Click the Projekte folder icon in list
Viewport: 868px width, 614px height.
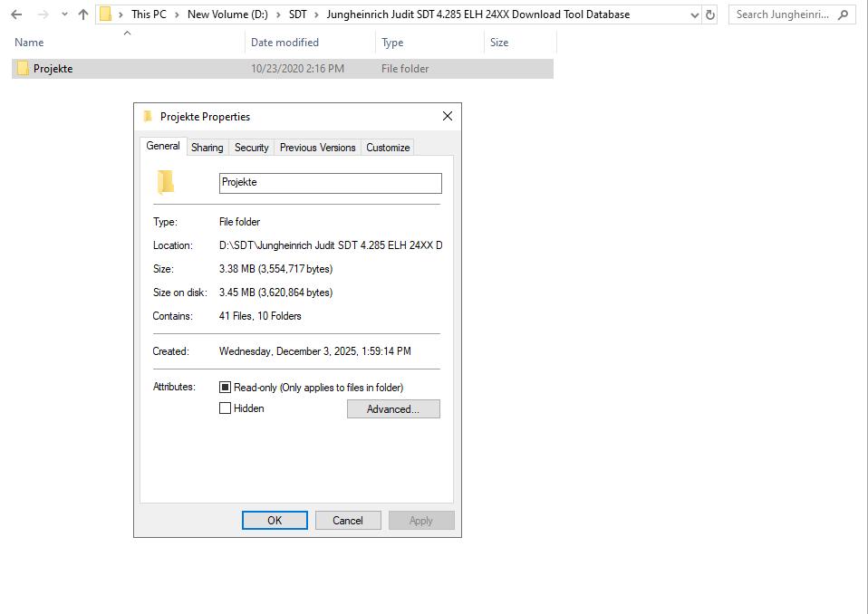(23, 68)
